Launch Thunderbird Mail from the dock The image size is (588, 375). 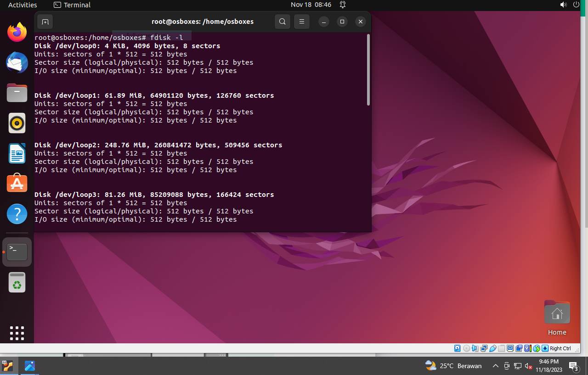[17, 62]
